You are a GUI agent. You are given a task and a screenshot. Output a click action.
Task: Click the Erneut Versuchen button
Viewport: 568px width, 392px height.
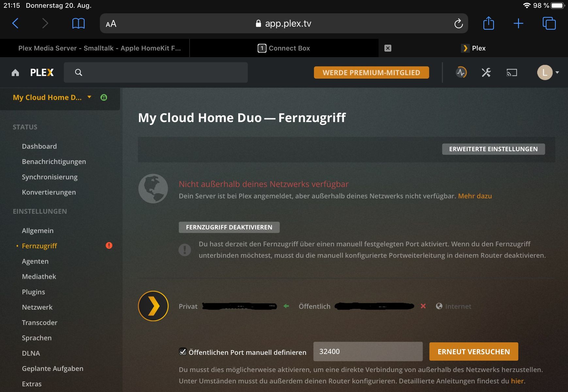click(473, 352)
